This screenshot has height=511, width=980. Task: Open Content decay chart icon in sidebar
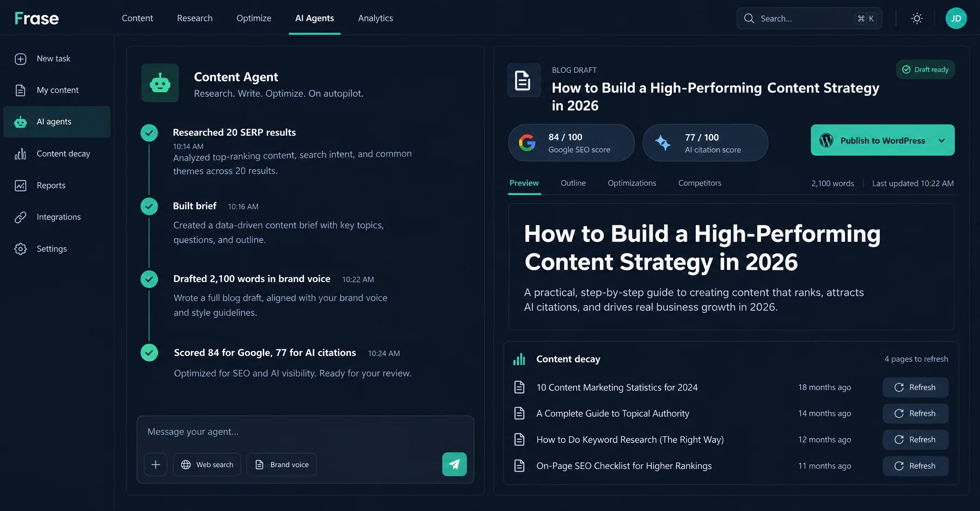[x=21, y=154]
